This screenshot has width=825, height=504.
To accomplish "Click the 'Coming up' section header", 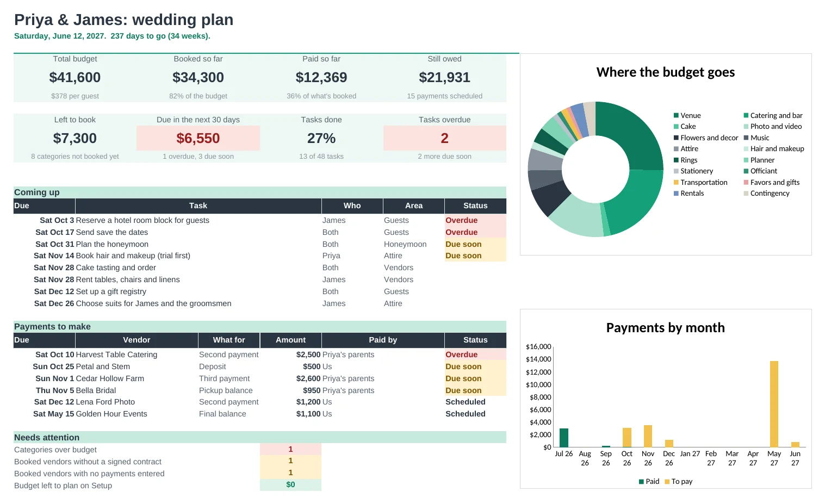I will point(260,192).
